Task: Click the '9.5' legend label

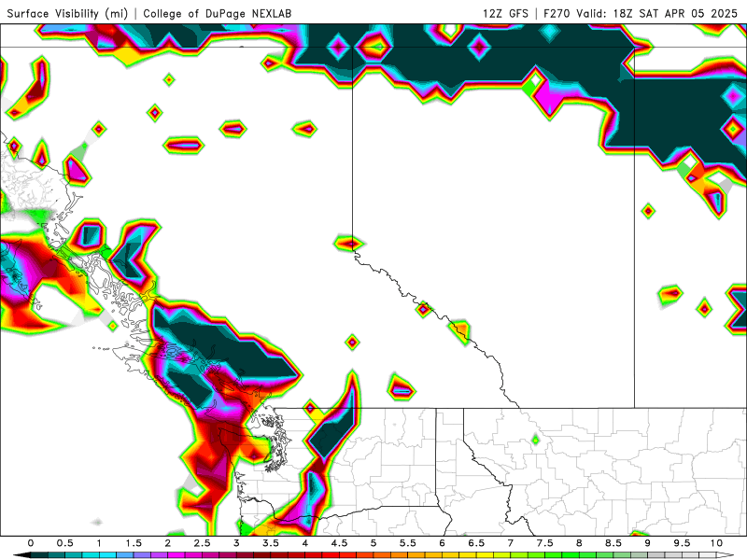Action: click(x=683, y=543)
